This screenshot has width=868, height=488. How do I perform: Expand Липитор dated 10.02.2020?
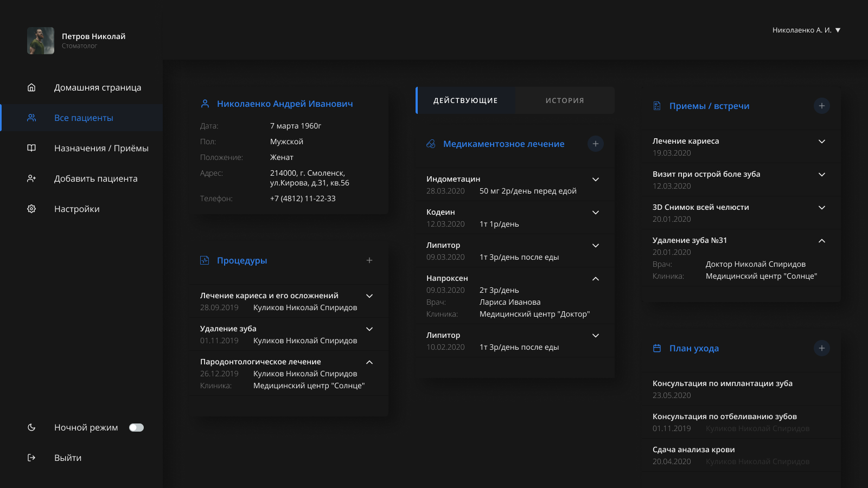(x=596, y=336)
